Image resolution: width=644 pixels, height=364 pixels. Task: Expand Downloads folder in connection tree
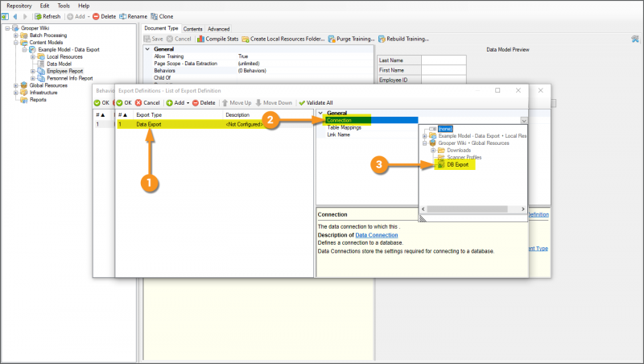(433, 151)
